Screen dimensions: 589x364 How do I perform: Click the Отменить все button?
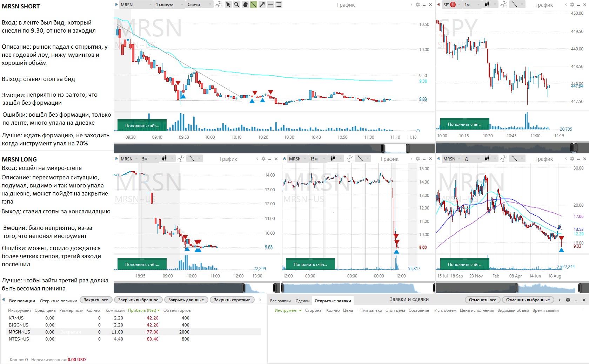pyautogui.click(x=482, y=300)
